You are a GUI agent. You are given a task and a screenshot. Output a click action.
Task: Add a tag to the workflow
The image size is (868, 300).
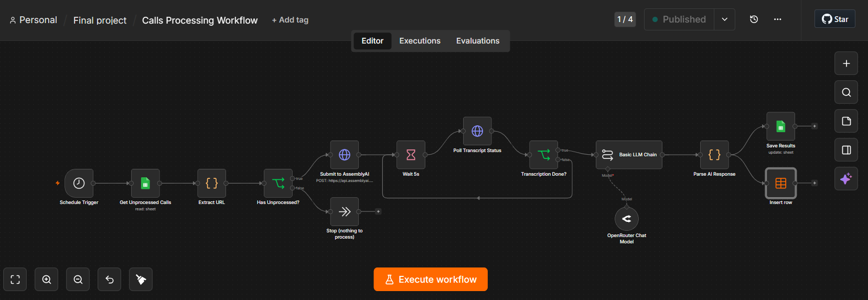click(x=290, y=20)
